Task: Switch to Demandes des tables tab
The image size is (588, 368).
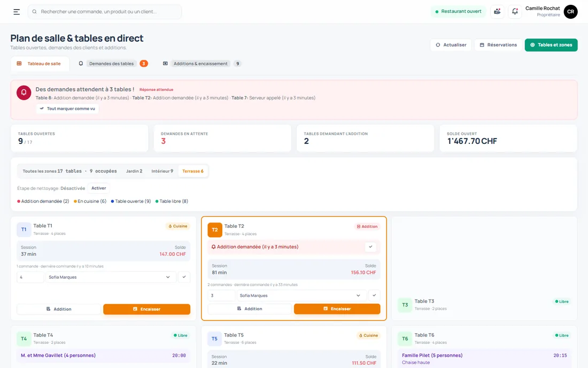Action: (x=112, y=64)
